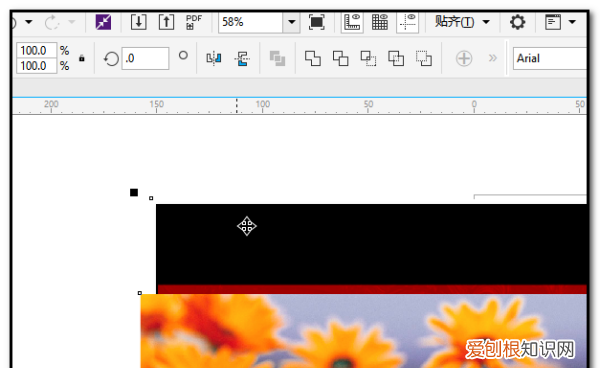Click the rotation angle field

pyautogui.click(x=145, y=59)
